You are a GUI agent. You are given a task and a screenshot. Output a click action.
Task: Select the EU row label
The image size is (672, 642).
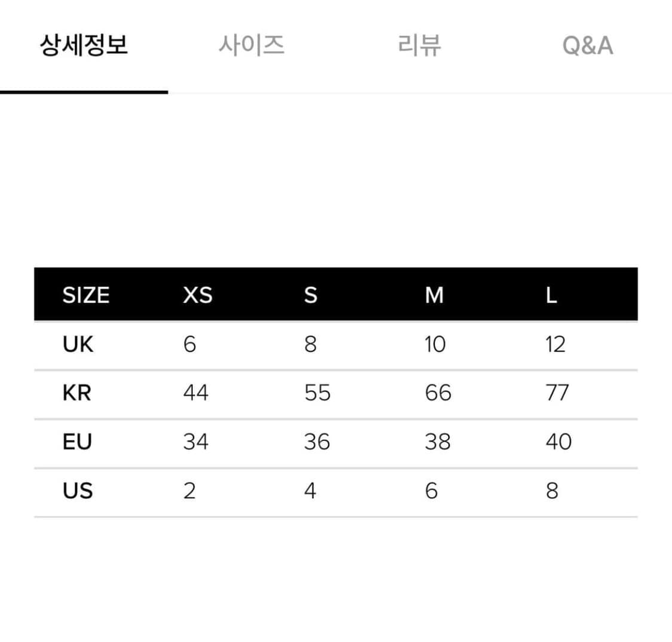(77, 442)
